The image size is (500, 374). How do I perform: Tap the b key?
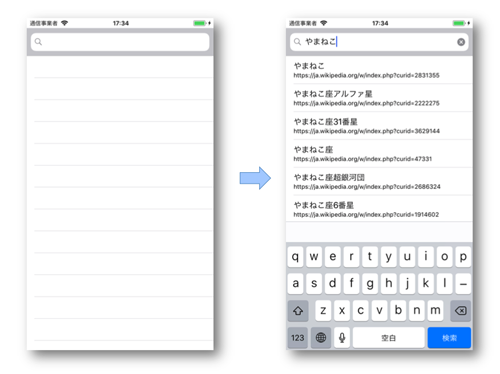tap(398, 311)
